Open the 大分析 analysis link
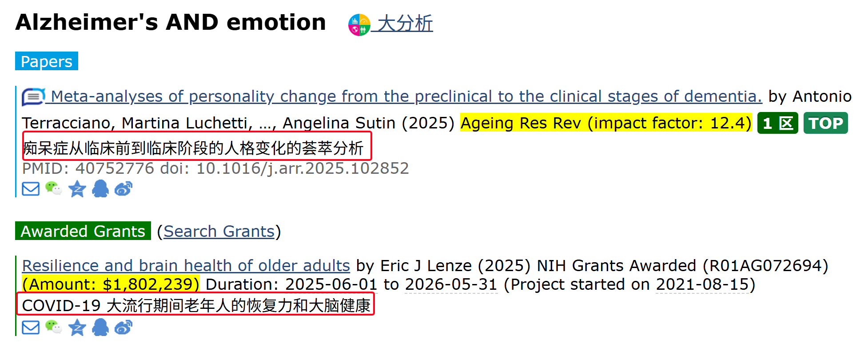This screenshot has height=352, width=868. [405, 24]
